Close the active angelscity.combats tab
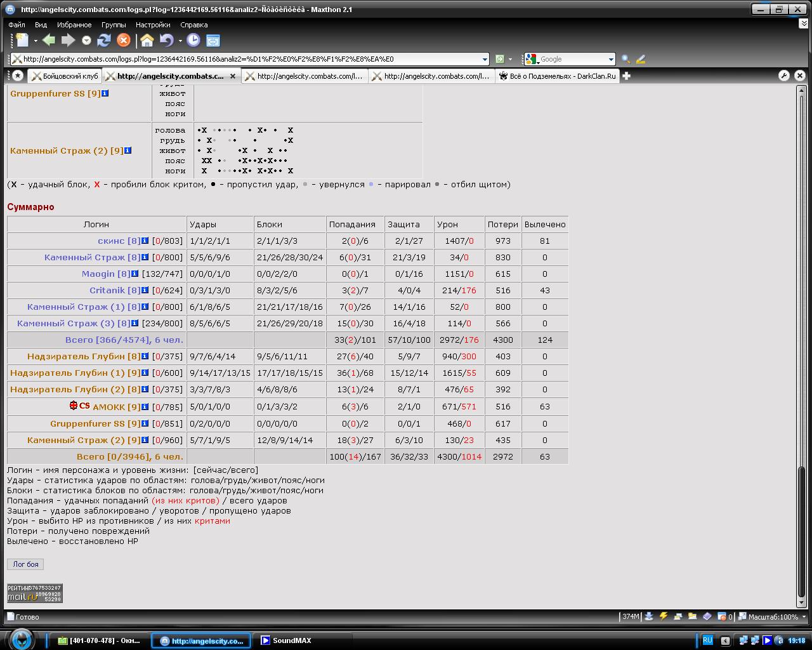 pos(233,76)
